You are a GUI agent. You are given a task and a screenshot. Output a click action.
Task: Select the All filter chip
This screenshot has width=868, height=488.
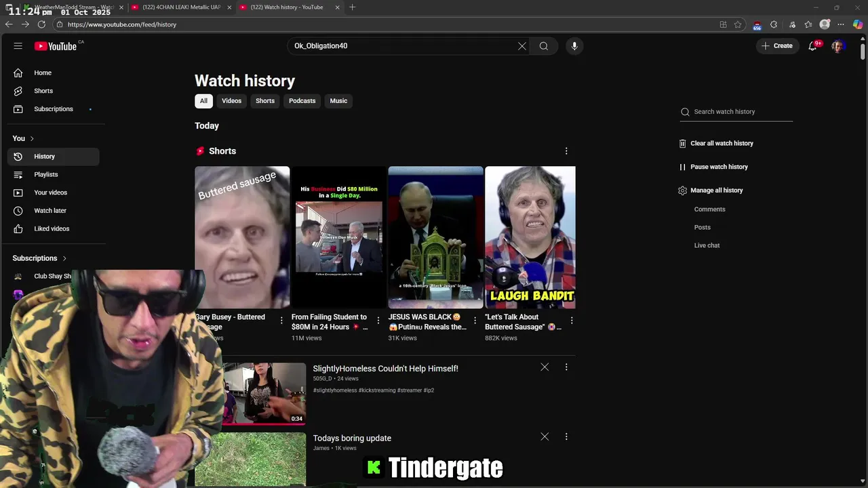click(203, 101)
